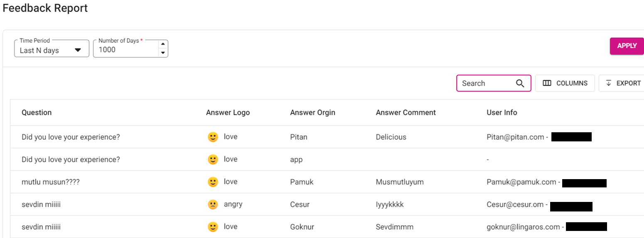
Task: Select the mutlu musun???? question row
Action: [50, 182]
